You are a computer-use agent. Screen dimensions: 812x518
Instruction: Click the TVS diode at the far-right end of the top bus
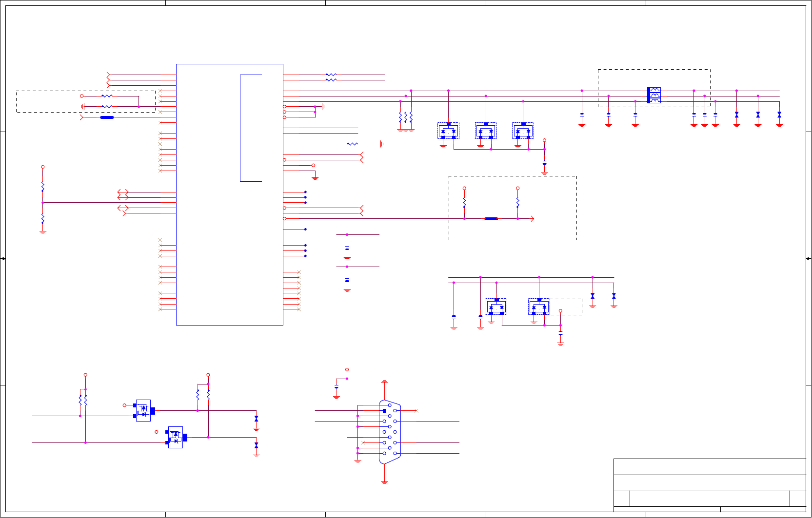tap(779, 115)
